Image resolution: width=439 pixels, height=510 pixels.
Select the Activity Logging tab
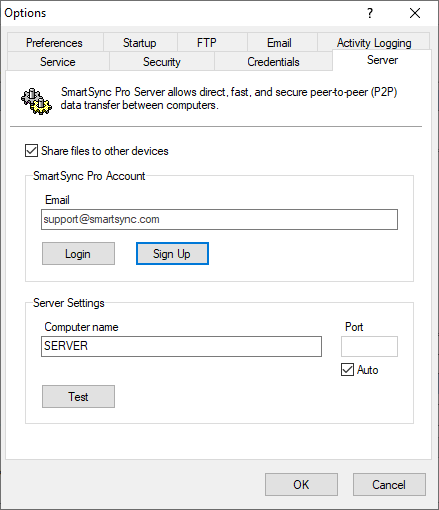pyautogui.click(x=374, y=42)
